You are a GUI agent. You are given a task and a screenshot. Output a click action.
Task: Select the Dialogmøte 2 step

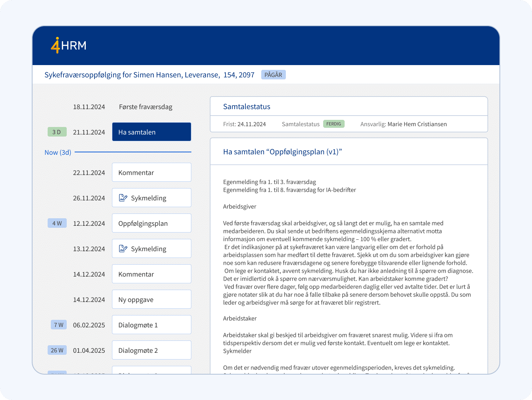(151, 350)
